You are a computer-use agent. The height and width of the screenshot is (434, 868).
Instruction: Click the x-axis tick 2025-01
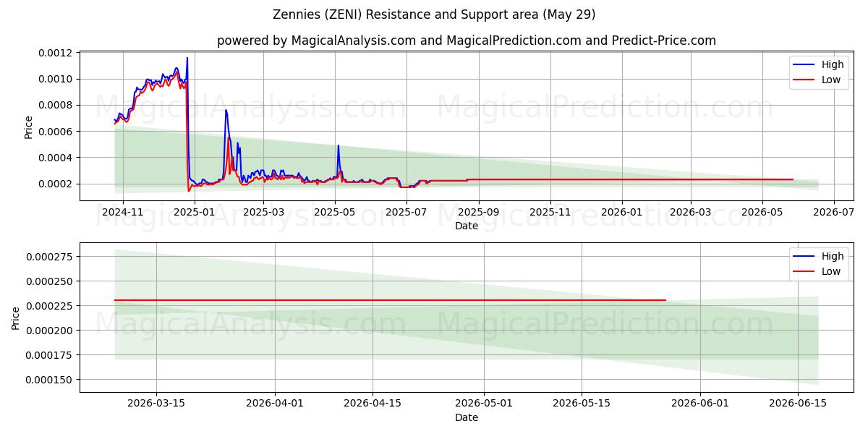pyautogui.click(x=195, y=213)
